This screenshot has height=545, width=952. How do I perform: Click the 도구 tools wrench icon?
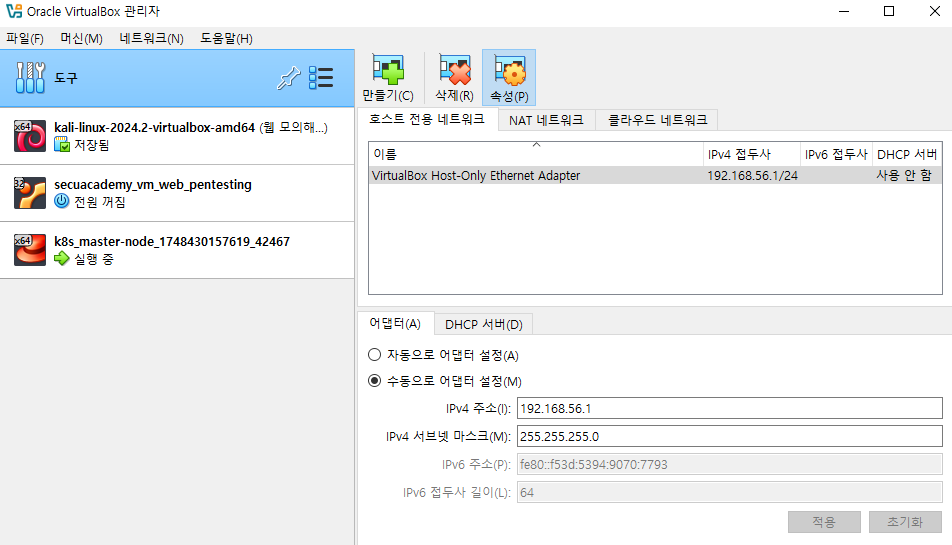30,78
